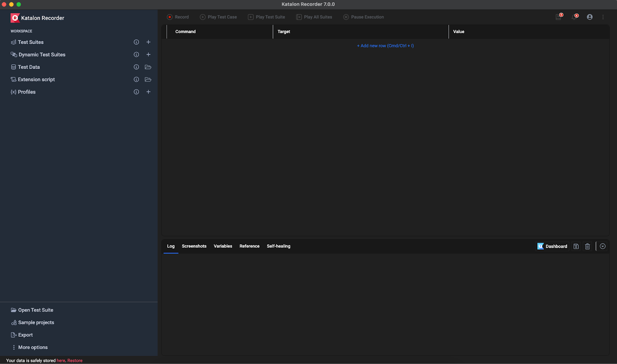Click the Restore link

[75, 361]
